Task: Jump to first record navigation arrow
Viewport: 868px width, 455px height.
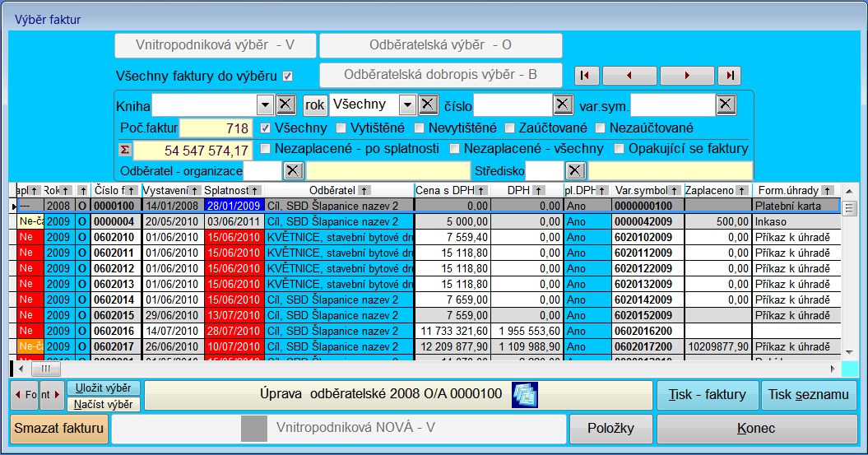Action: point(586,76)
